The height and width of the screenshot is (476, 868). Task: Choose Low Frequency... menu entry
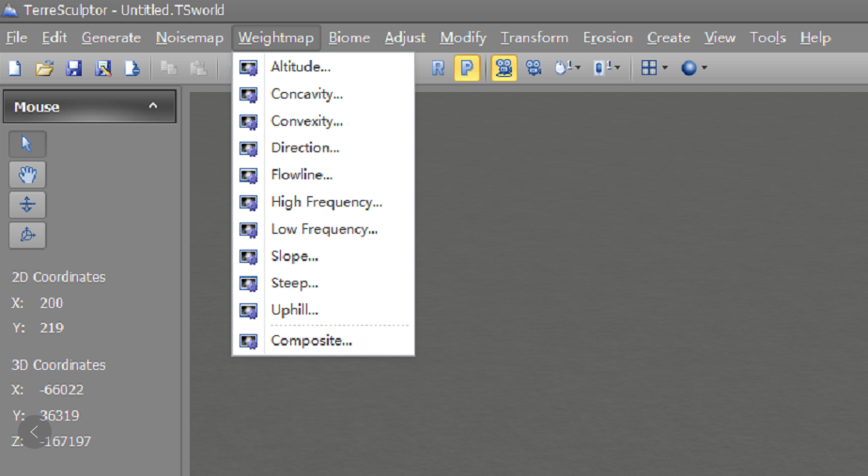click(323, 229)
